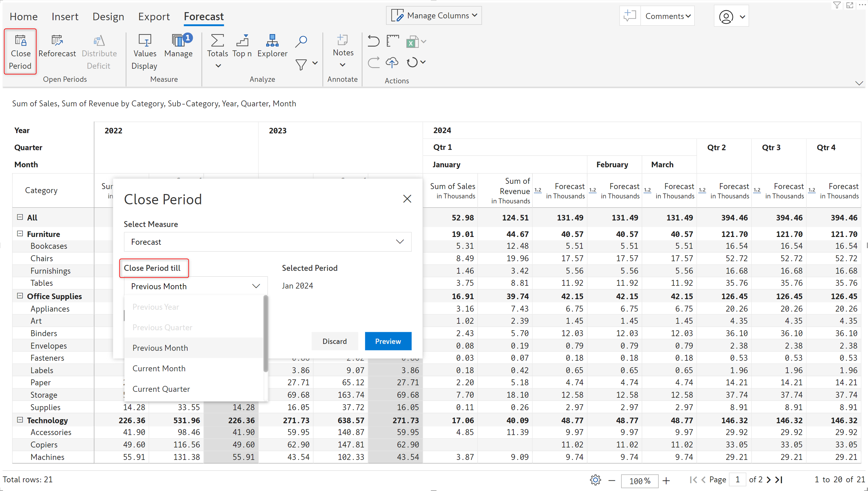
Task: Click the search magnifier icon
Action: [x=301, y=41]
